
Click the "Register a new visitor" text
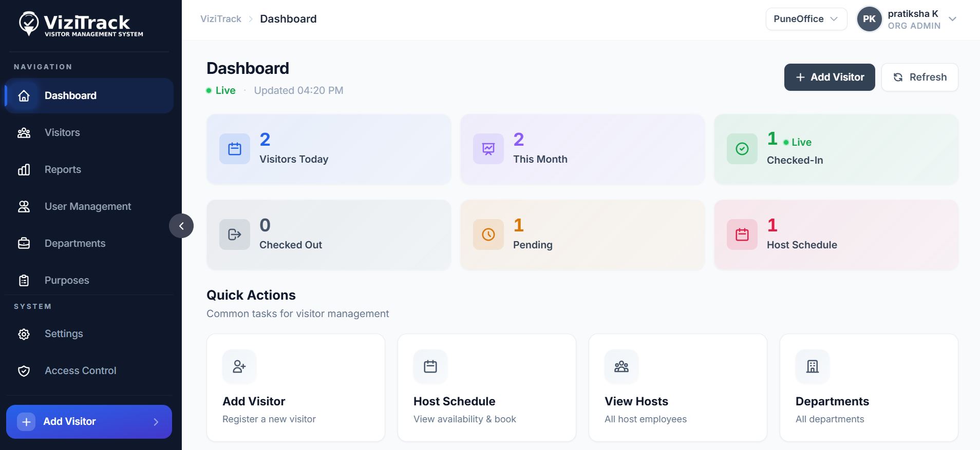coord(269,419)
